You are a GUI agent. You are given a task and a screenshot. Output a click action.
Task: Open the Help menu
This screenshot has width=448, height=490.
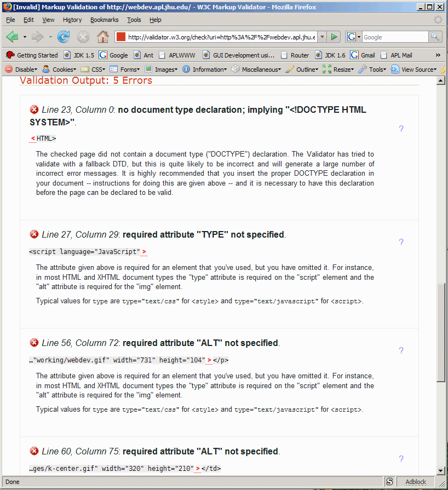pyautogui.click(x=155, y=20)
